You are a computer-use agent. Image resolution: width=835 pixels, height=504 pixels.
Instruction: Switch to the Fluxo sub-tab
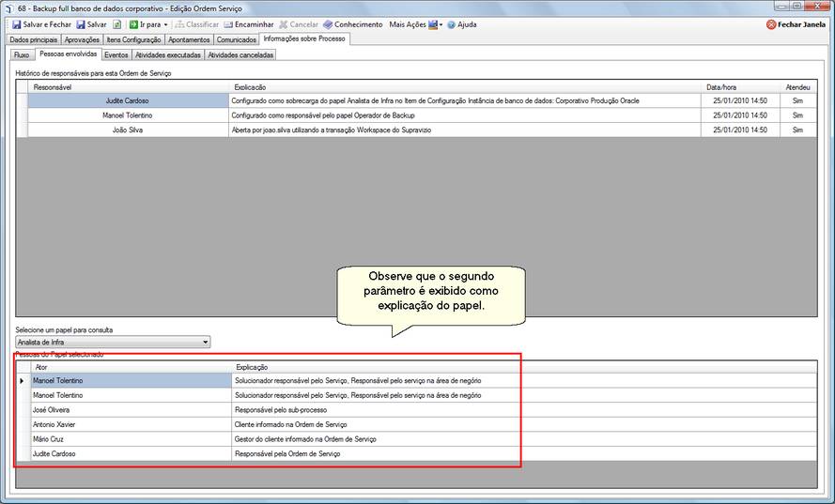[x=22, y=54]
